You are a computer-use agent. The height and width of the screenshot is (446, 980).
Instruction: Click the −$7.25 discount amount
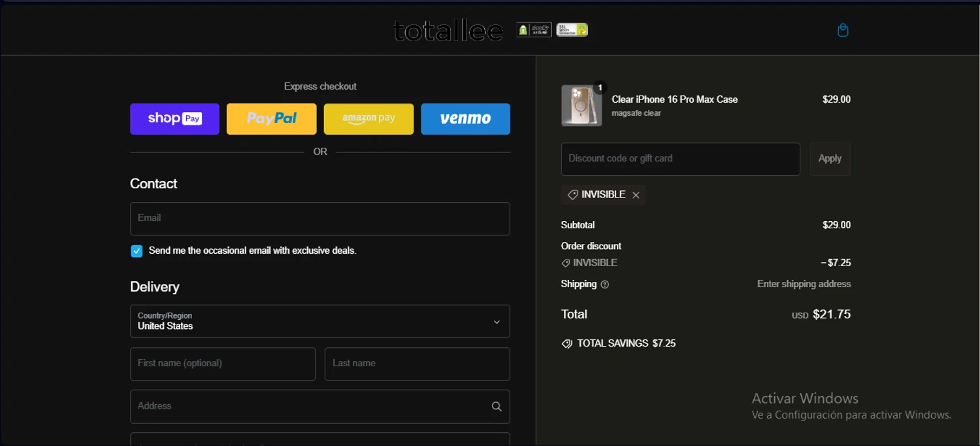(836, 263)
